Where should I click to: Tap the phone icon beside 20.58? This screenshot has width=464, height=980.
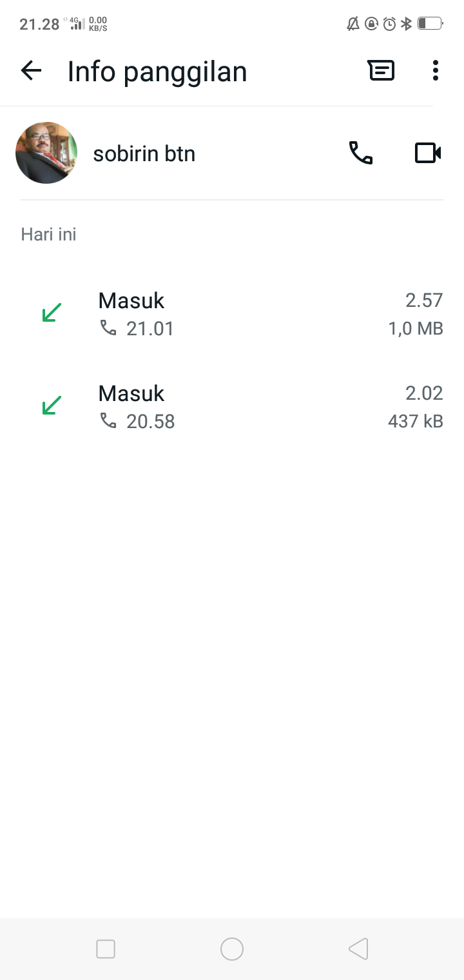click(108, 421)
